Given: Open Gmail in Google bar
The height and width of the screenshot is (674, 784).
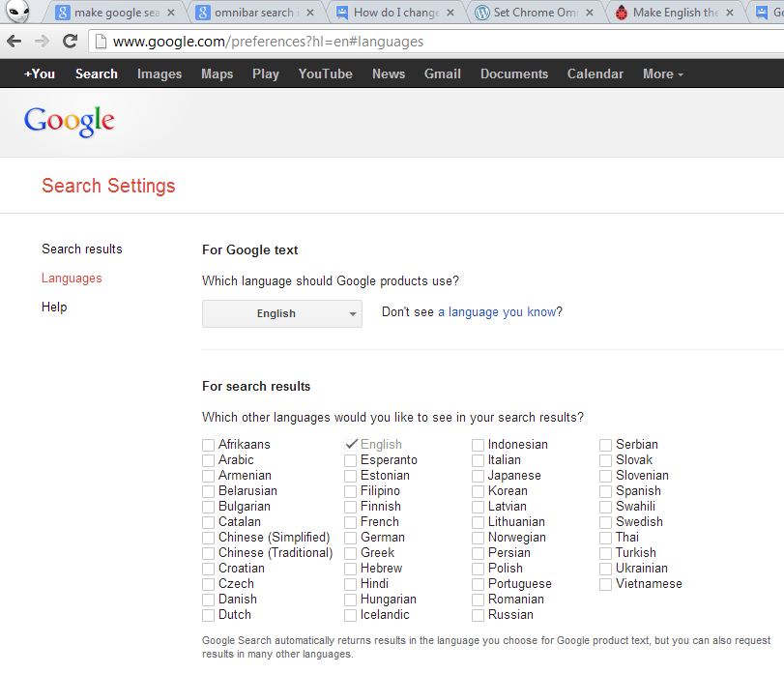Looking at the screenshot, I should click(443, 74).
